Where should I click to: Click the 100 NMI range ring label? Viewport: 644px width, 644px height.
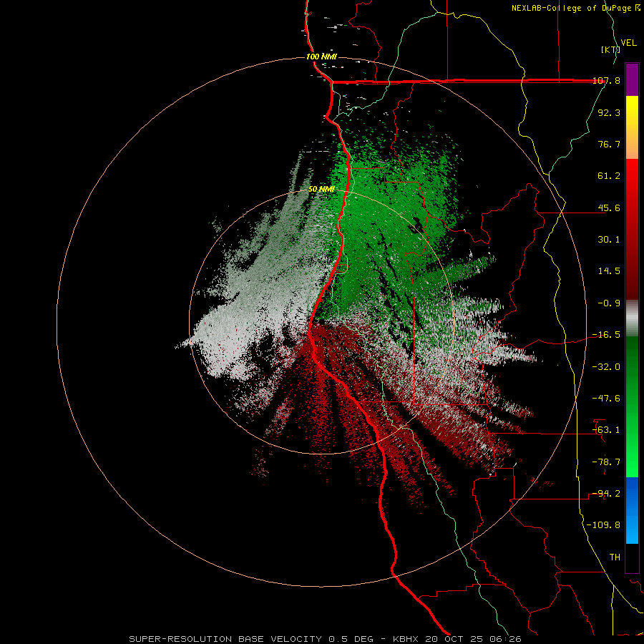click(321, 57)
